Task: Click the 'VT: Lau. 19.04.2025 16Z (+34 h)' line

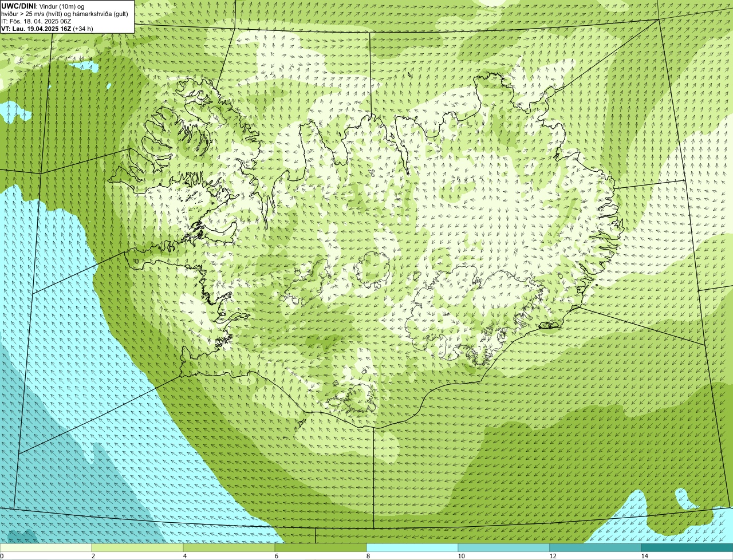Action: coord(47,28)
